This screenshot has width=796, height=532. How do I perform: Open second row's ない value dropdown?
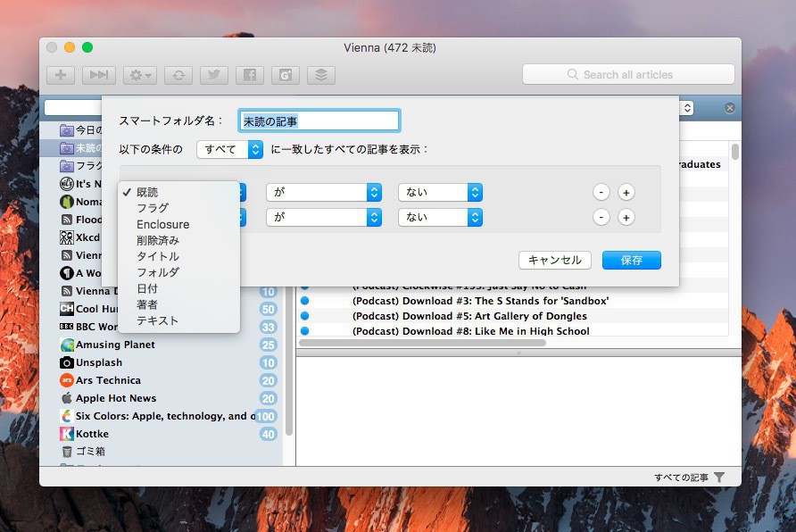tap(440, 217)
